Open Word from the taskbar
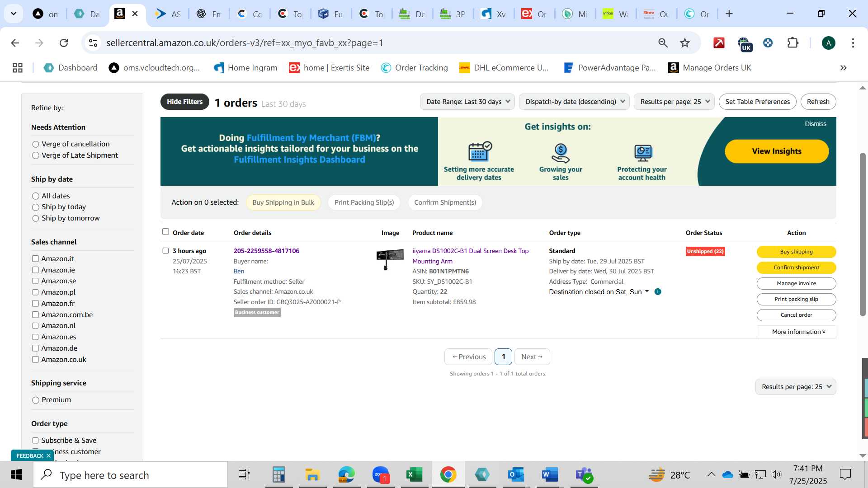The width and height of the screenshot is (868, 488). click(x=550, y=475)
